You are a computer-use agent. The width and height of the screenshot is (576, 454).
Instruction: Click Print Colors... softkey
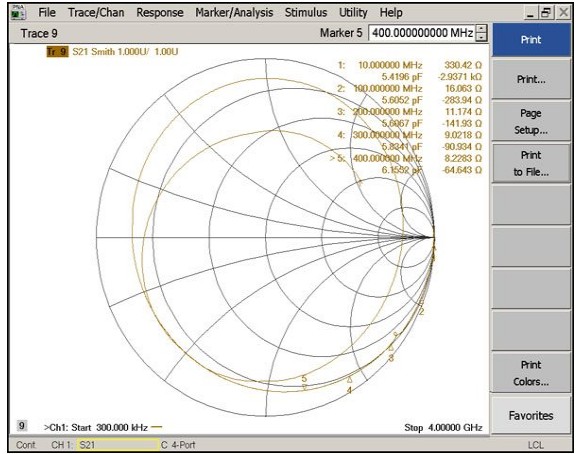(x=531, y=372)
